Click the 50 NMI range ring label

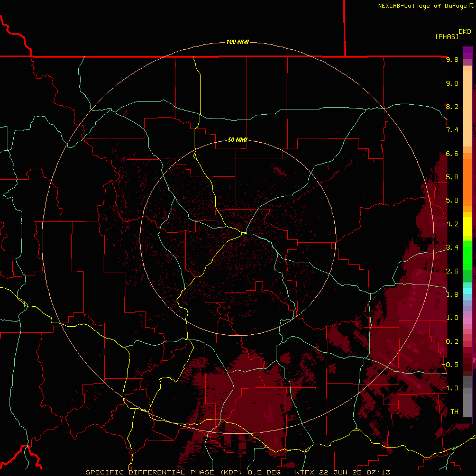click(237, 140)
